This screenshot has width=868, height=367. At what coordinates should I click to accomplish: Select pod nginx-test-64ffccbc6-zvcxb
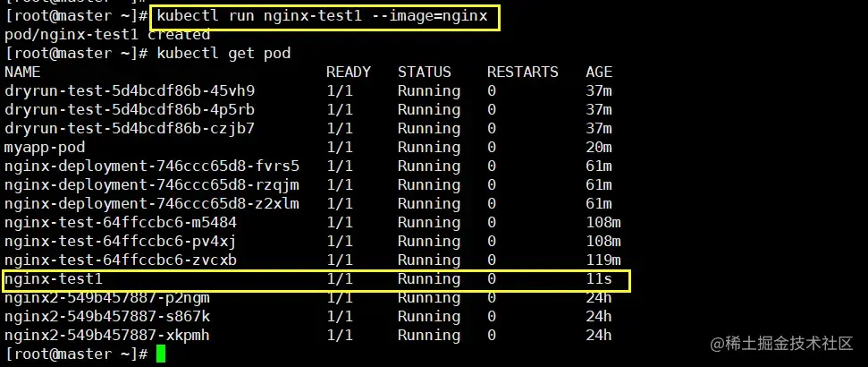pos(121,260)
